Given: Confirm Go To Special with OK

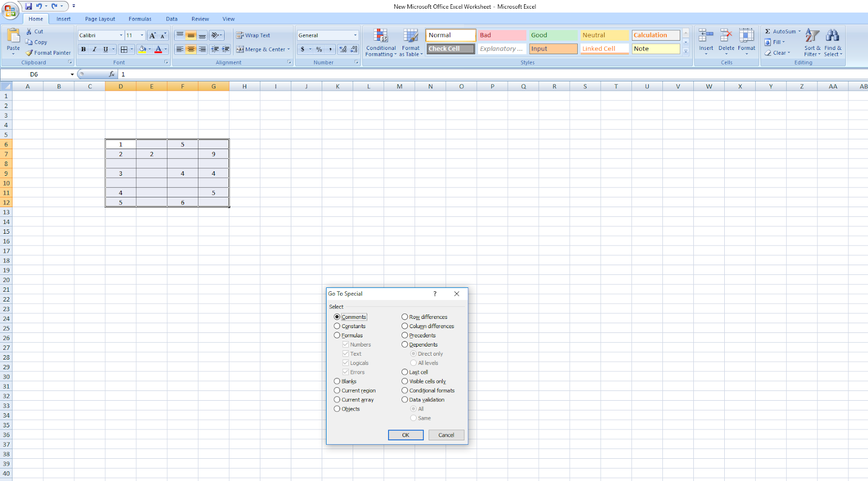Looking at the screenshot, I should point(406,435).
